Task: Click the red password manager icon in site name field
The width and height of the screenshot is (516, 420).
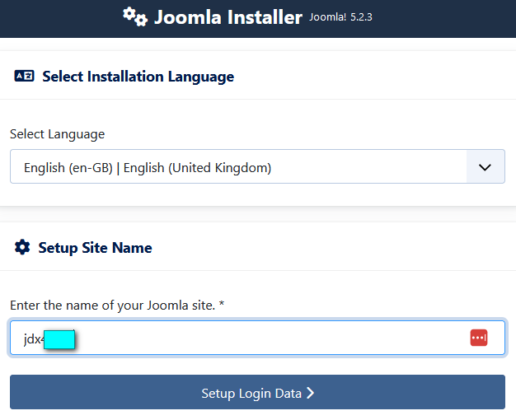Action: click(479, 338)
